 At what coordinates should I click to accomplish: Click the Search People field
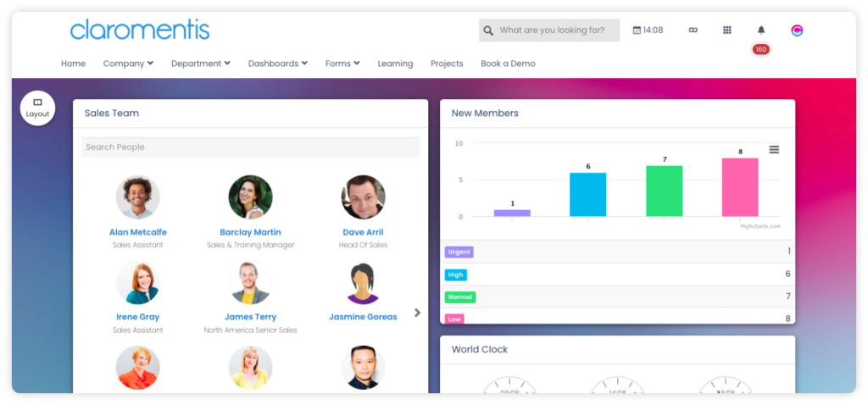pyautogui.click(x=251, y=147)
